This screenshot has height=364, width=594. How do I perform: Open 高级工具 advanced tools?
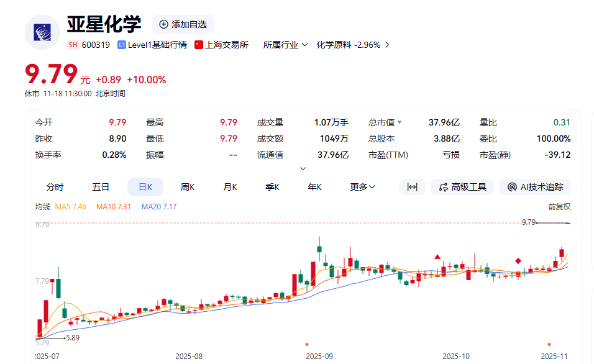point(462,187)
